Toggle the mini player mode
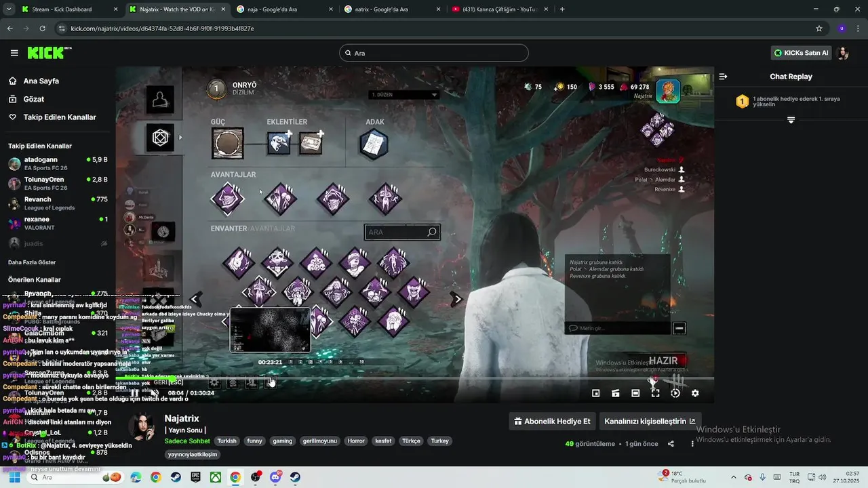The width and height of the screenshot is (868, 488). click(596, 393)
